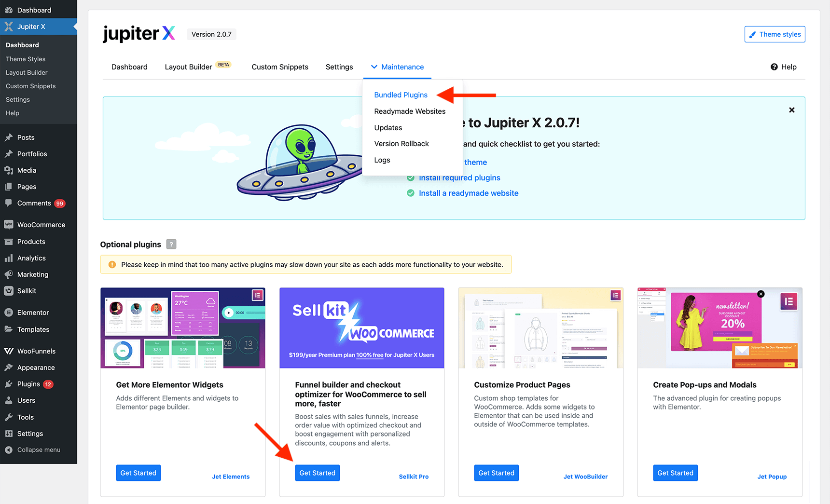
Task: Select Logs from Maintenance menu
Action: point(382,160)
